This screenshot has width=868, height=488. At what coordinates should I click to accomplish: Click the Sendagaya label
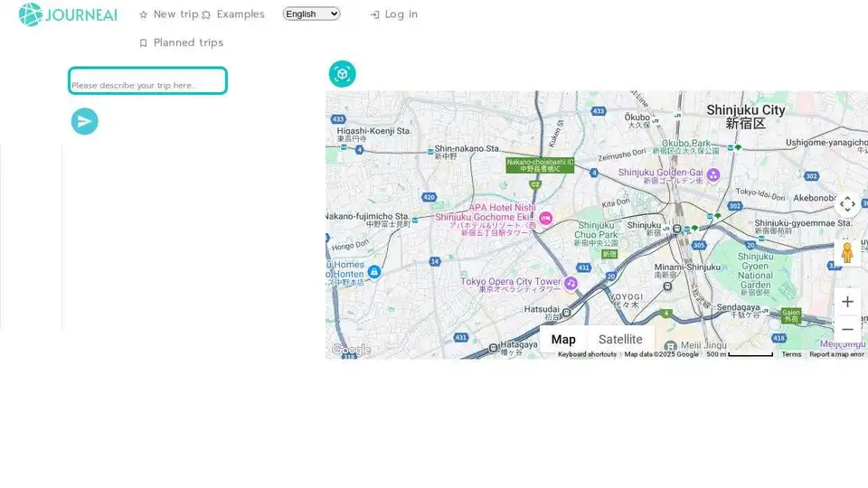[738, 310]
